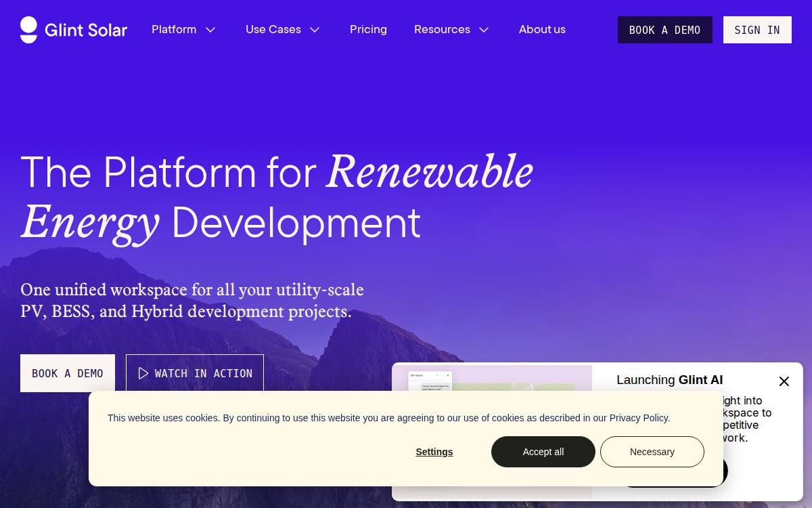The width and height of the screenshot is (812, 508).
Task: Allow only Necessary cookies
Action: pos(652,452)
